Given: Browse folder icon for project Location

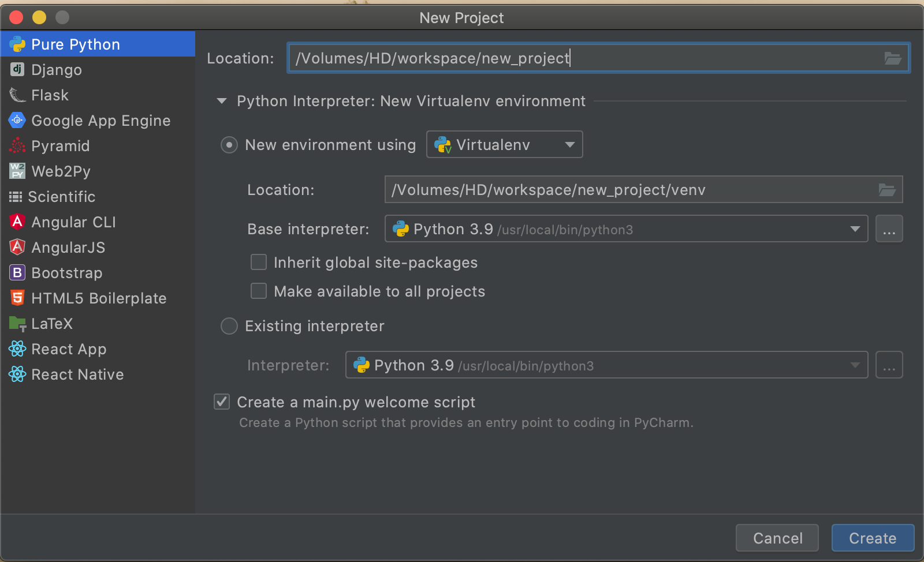Looking at the screenshot, I should (x=892, y=58).
